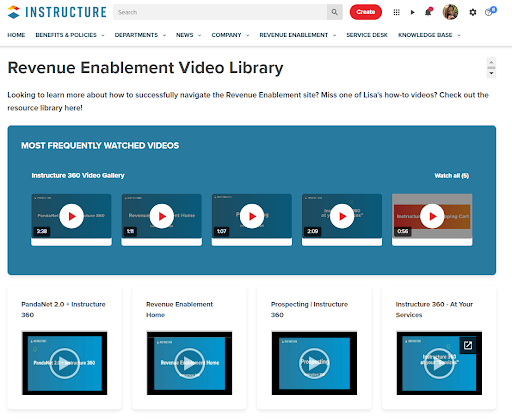Image resolution: width=512 pixels, height=419 pixels.
Task: Click PandaNet 2.0 + Instructure 360 card title
Action: tap(63, 309)
